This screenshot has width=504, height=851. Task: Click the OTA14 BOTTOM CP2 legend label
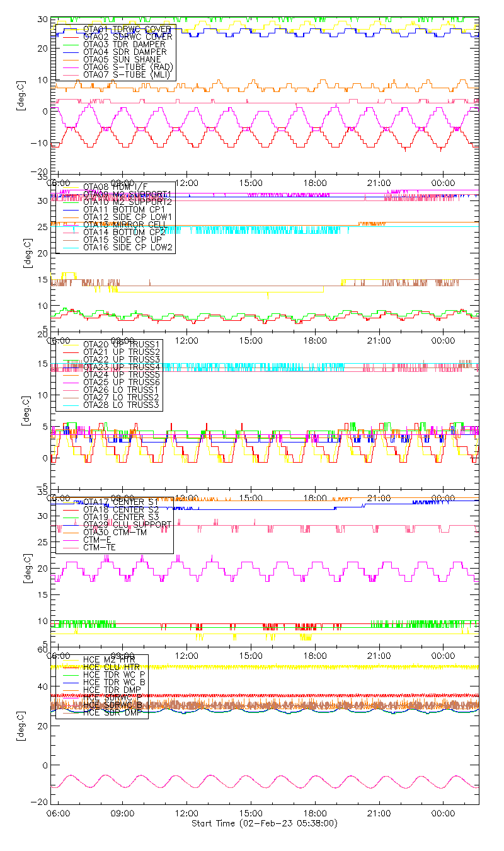pyautogui.click(x=124, y=232)
